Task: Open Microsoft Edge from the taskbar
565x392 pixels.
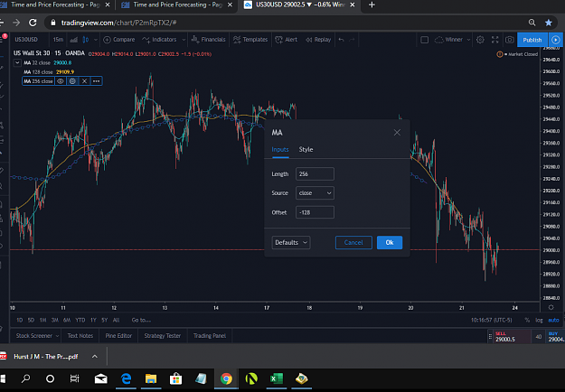Action: click(126, 378)
